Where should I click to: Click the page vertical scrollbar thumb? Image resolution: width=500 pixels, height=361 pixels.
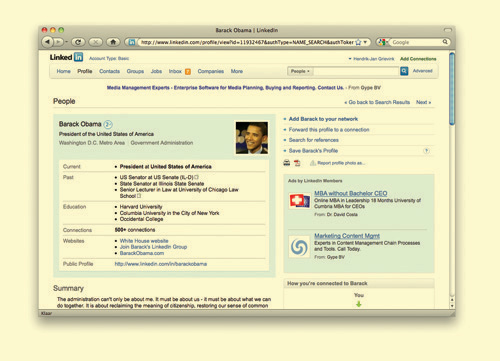(x=452, y=89)
